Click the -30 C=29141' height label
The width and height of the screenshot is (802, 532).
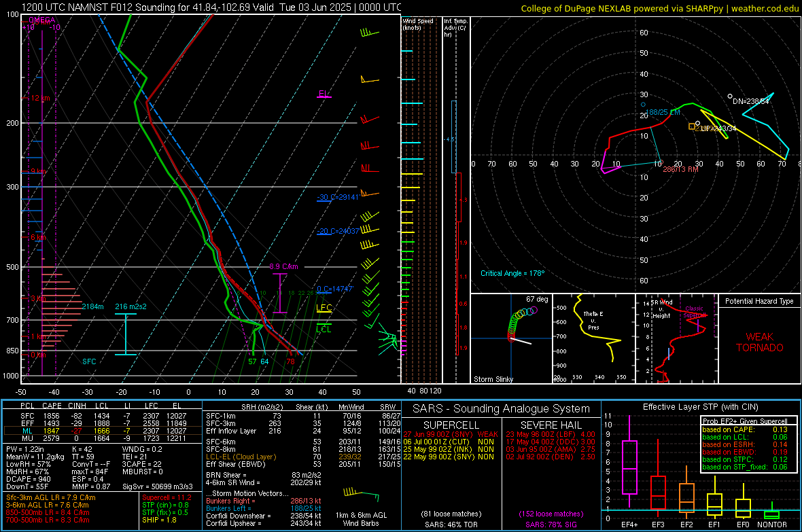(x=338, y=197)
